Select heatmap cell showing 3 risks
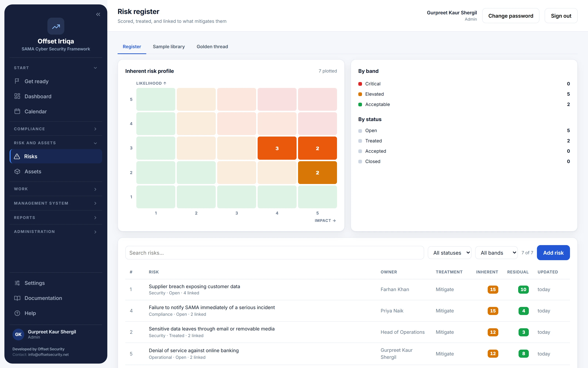Viewport: 588px width, 368px height. coord(277,148)
